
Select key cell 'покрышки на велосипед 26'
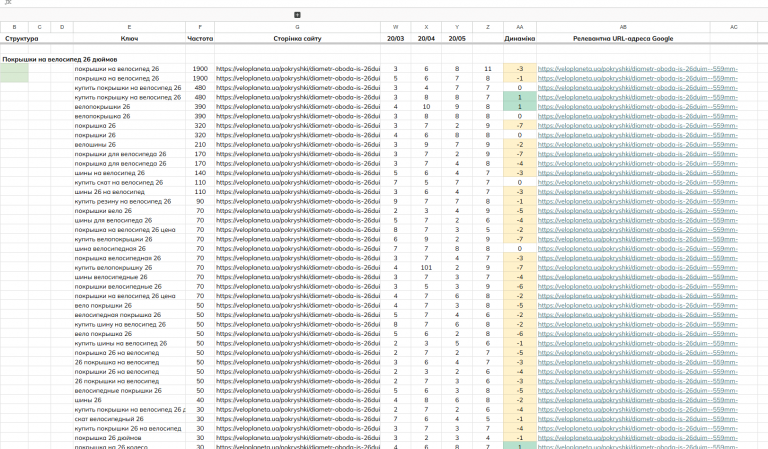click(129, 69)
